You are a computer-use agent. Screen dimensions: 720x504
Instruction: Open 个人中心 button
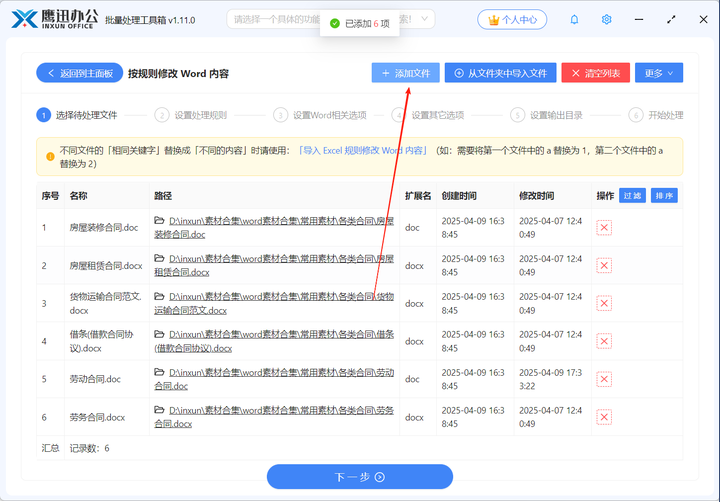(512, 20)
